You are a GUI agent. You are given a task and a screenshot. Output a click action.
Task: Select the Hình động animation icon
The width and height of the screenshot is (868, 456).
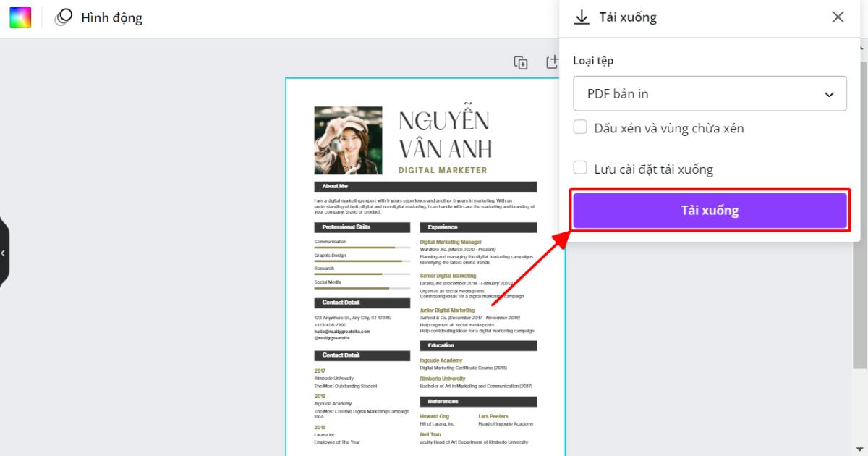point(64,17)
